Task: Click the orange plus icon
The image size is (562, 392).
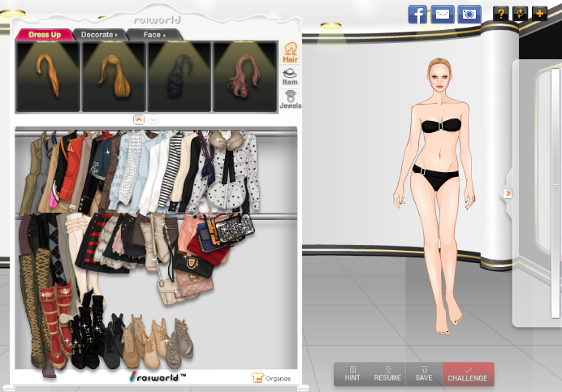Action: [x=539, y=13]
